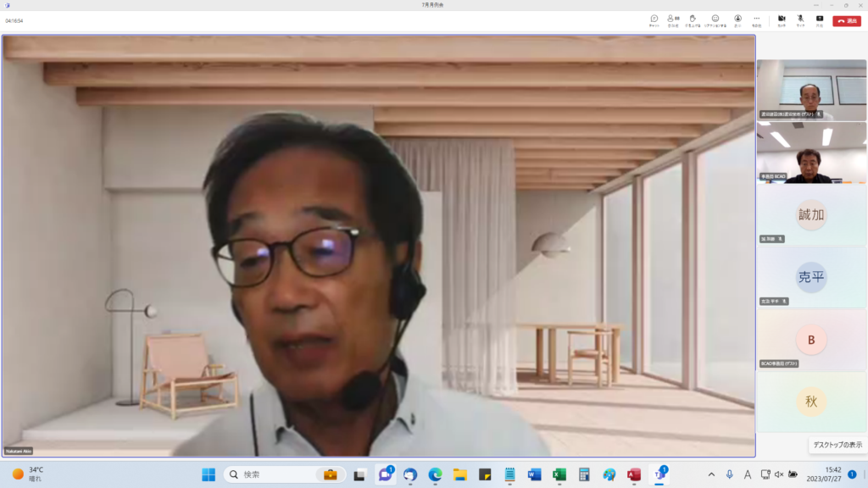
Task: Open the Windows Start menu
Action: click(209, 474)
